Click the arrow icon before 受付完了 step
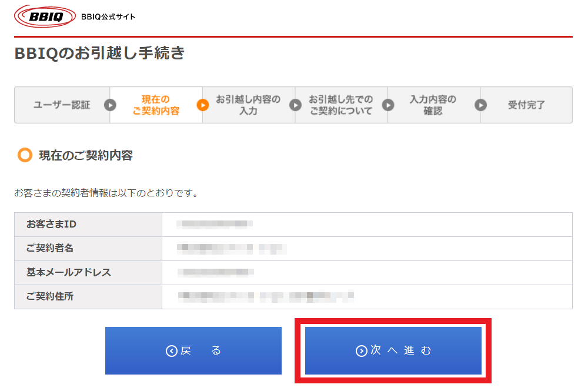The height and width of the screenshot is (391, 588). click(x=481, y=105)
